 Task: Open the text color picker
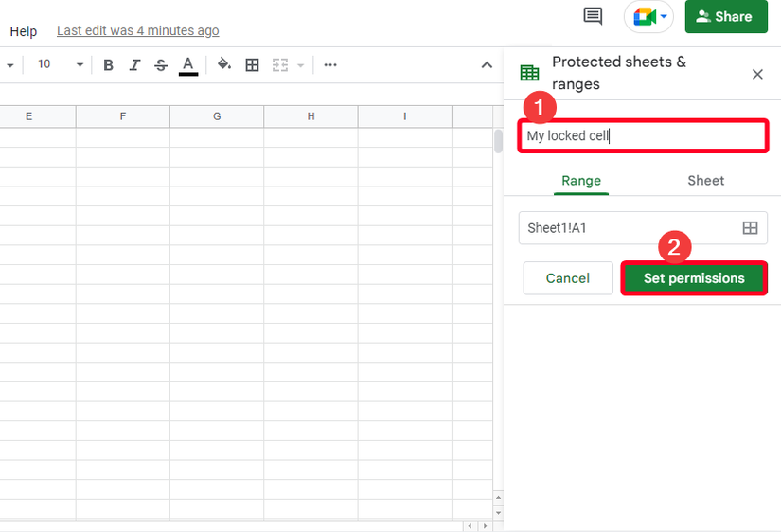click(x=188, y=65)
